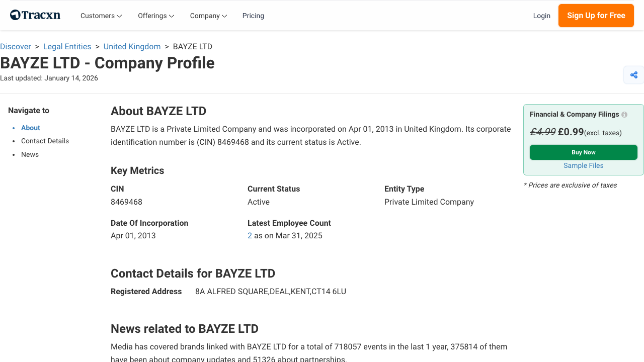This screenshot has height=362, width=644.
Task: Open the Legal Entities breadcrumb link
Action: tap(67, 46)
